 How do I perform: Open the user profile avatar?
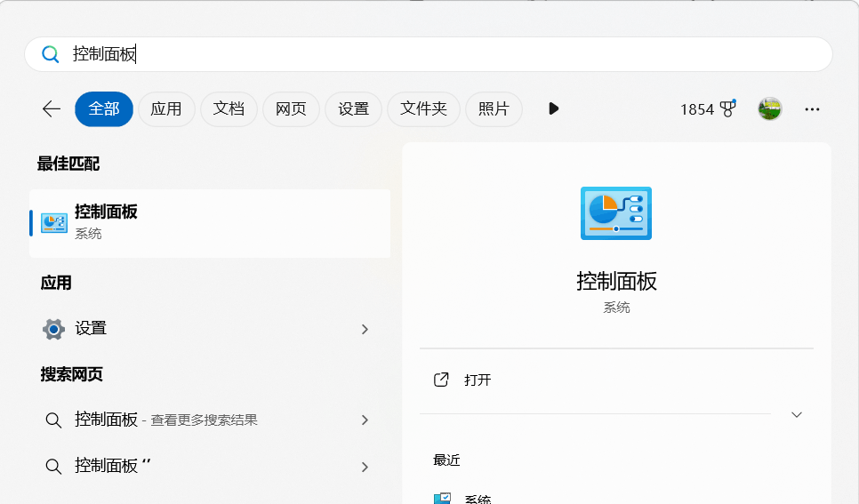770,109
